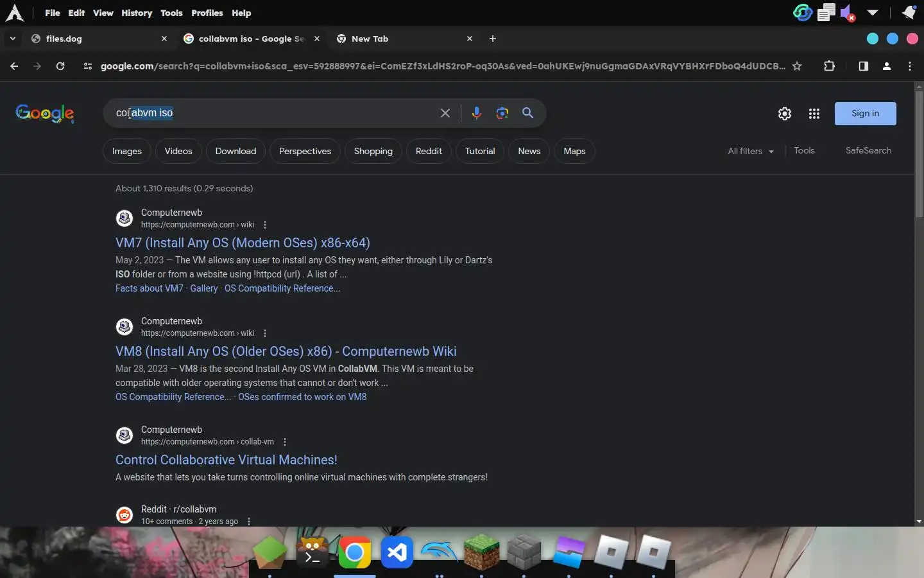The height and width of the screenshot is (578, 924).
Task: Open more options for Reddit result
Action: click(249, 521)
